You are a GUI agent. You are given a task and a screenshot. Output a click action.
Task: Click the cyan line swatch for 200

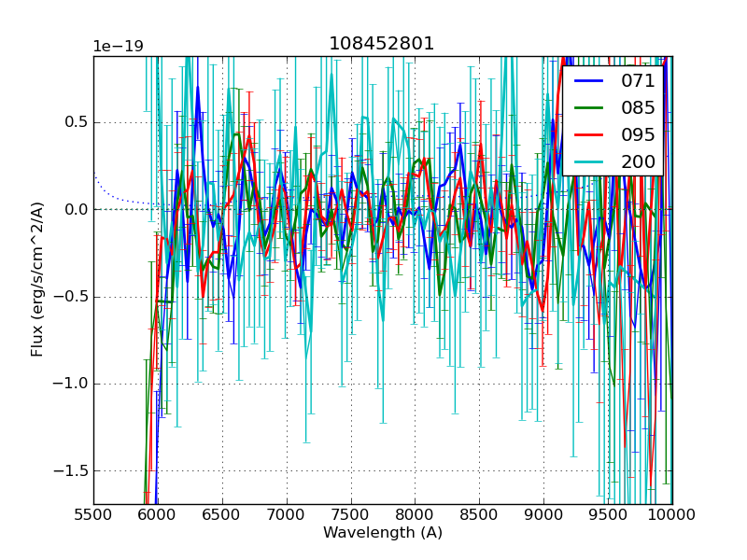click(589, 161)
